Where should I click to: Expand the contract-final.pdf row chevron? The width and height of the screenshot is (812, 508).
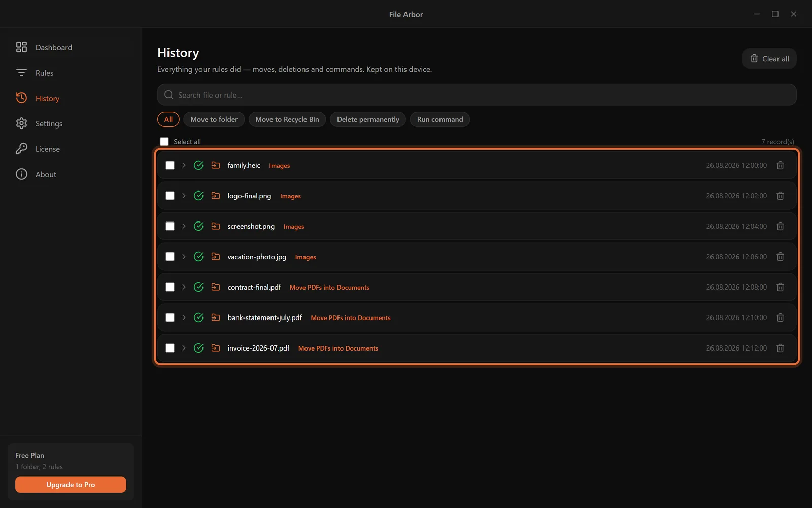tap(184, 287)
